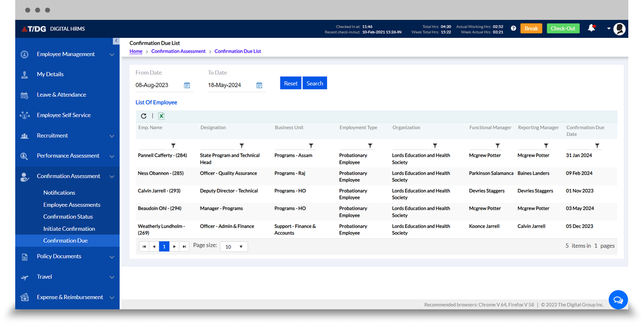The image size is (644, 325).
Task: Click the Emp. Name filter text box
Action: [154, 146]
